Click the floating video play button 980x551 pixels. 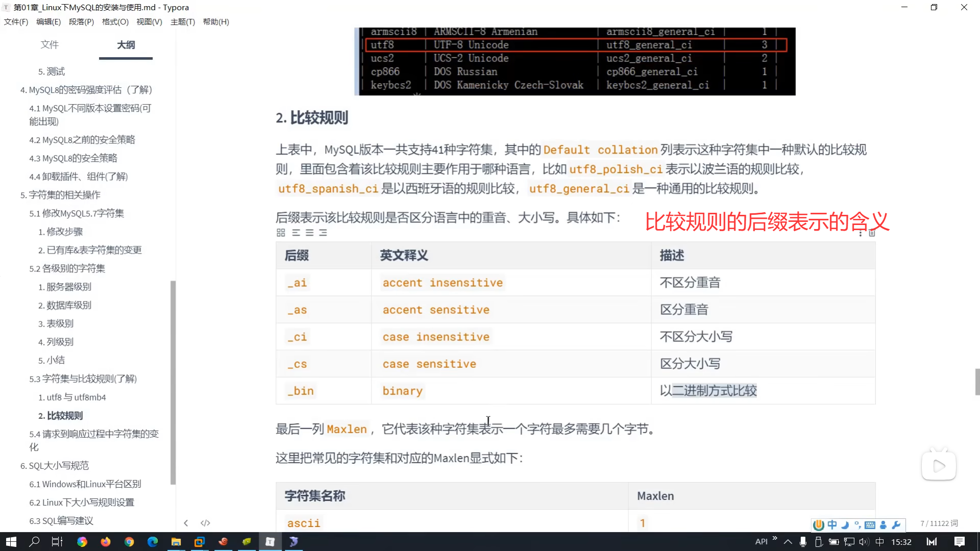939,465
